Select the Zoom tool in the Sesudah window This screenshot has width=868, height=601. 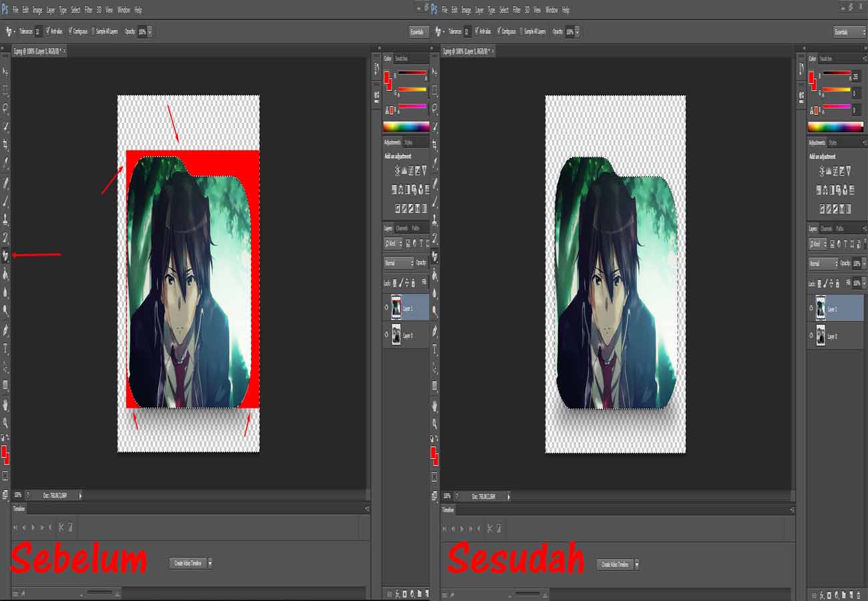tap(435, 423)
